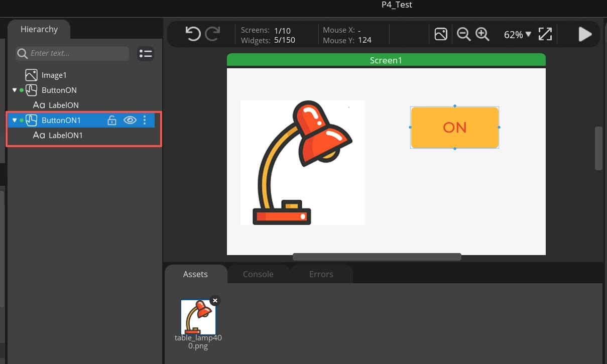The image size is (607, 364).
Task: Click the fit-to-screen expand icon
Action: point(545,34)
